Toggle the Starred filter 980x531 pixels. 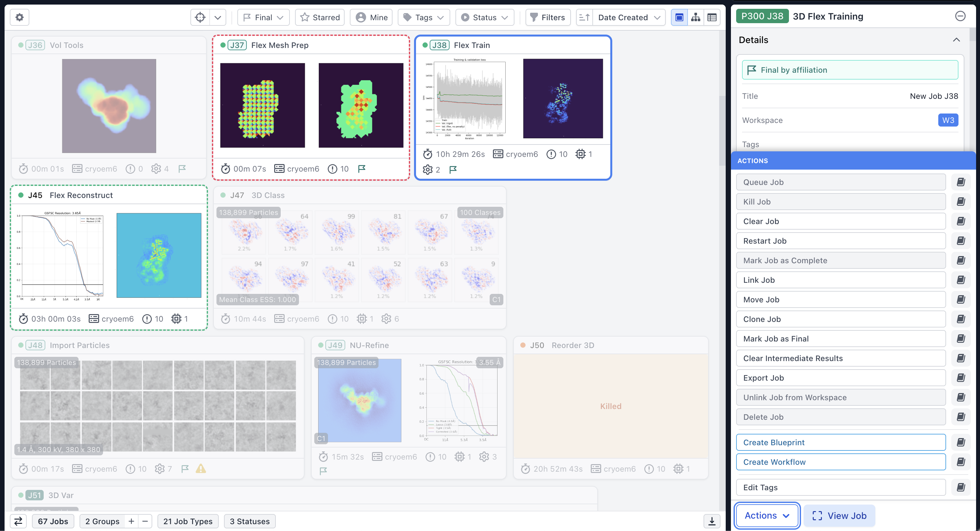click(x=319, y=17)
